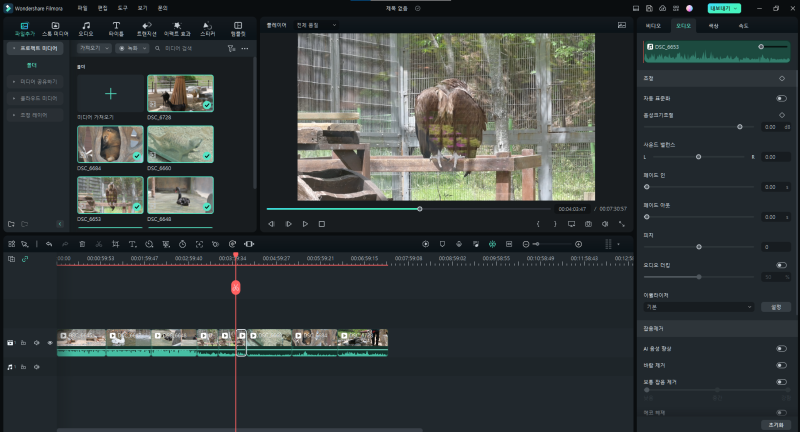Switch to the Speed properties tab
Viewport: 800px width, 432px height.
coord(743,26)
